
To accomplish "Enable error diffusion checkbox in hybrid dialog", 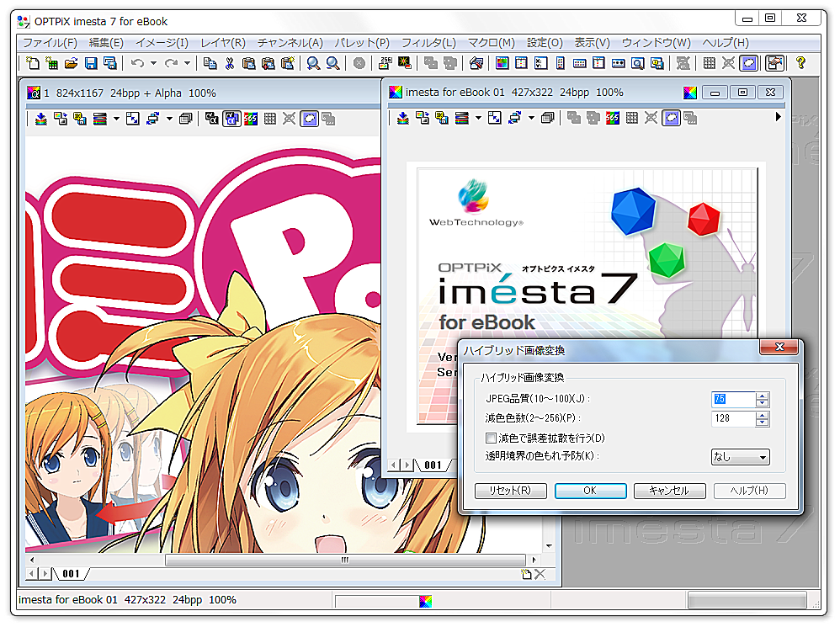I will pyautogui.click(x=492, y=438).
